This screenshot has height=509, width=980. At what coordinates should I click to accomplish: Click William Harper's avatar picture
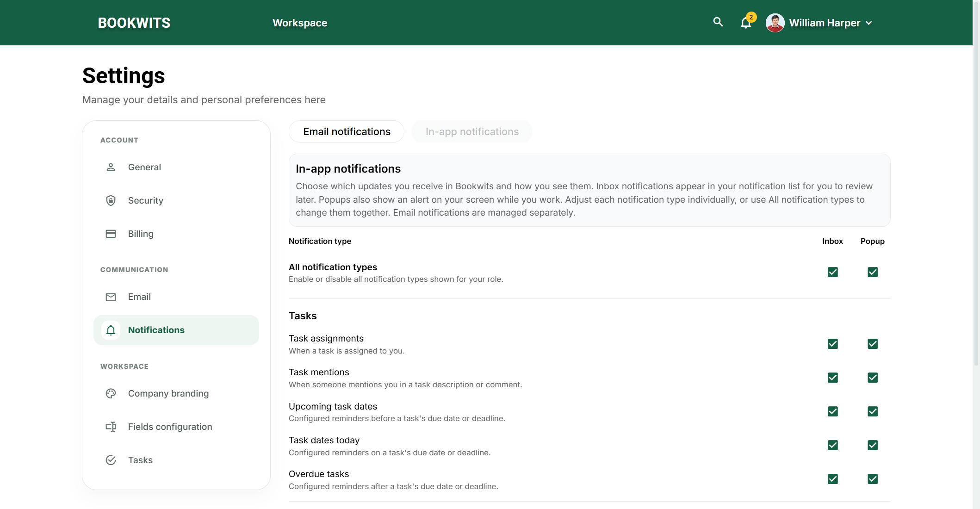pyautogui.click(x=775, y=23)
